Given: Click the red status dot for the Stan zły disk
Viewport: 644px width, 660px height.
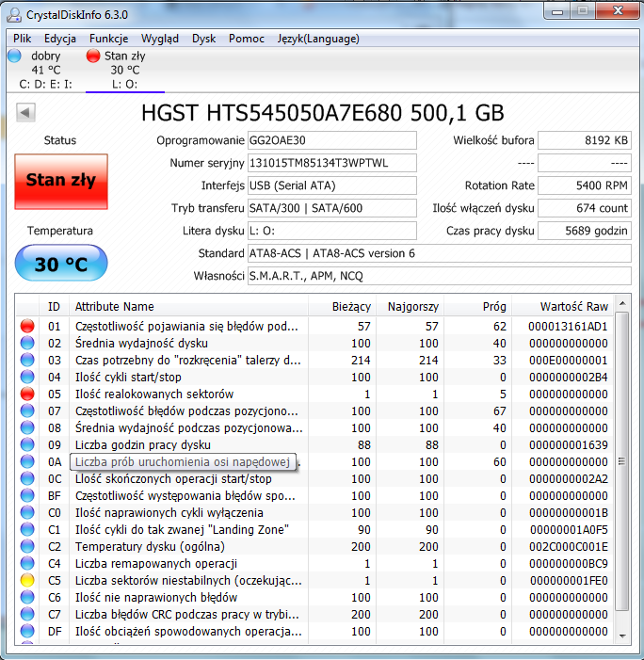Looking at the screenshot, I should point(92,56).
